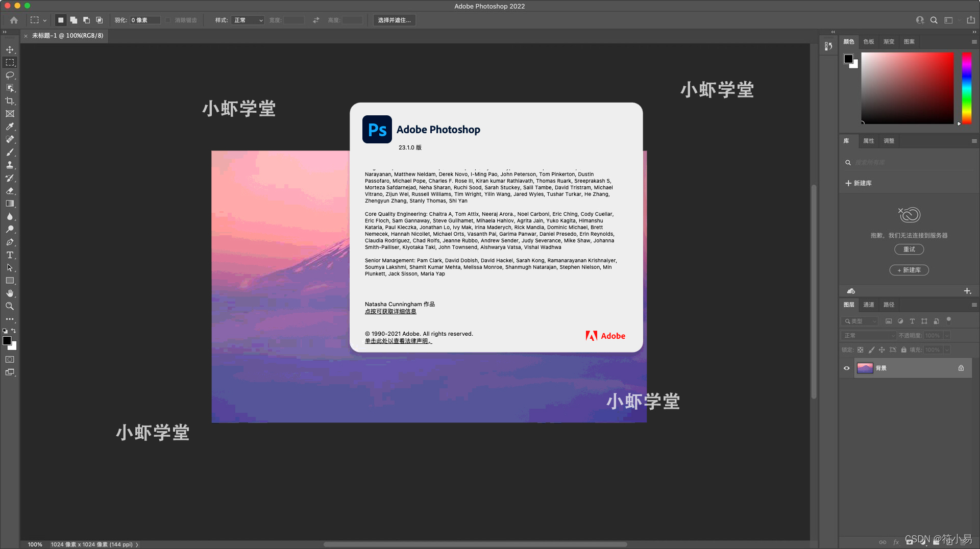Open the 不透明度 opacity dropdown arrow
Viewport: 980px width, 549px height.
947,335
